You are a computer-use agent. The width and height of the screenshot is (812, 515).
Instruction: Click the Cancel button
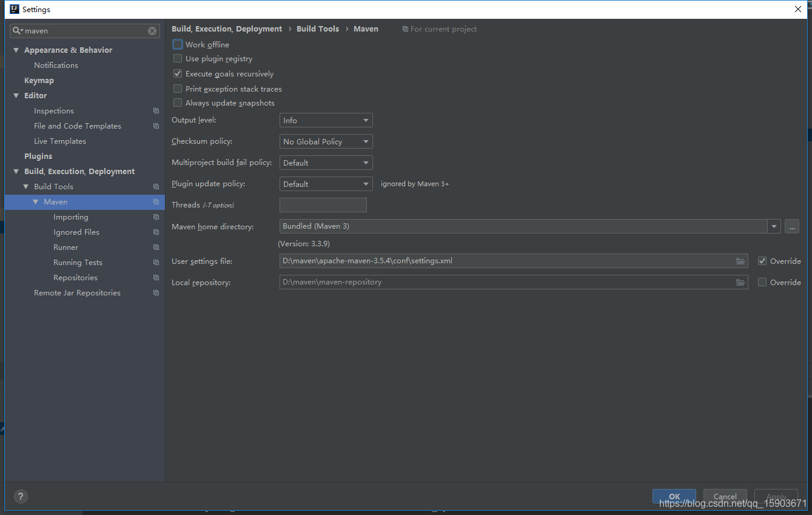pos(725,496)
